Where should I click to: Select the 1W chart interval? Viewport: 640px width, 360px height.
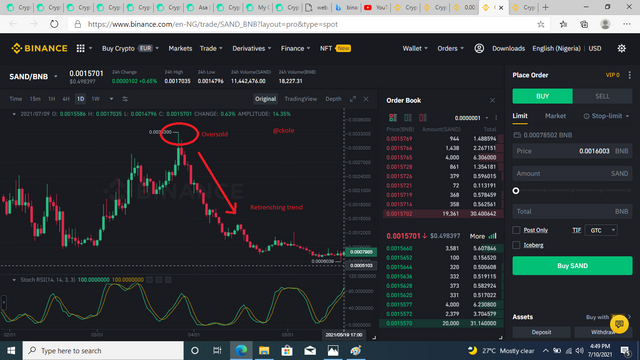[96, 99]
